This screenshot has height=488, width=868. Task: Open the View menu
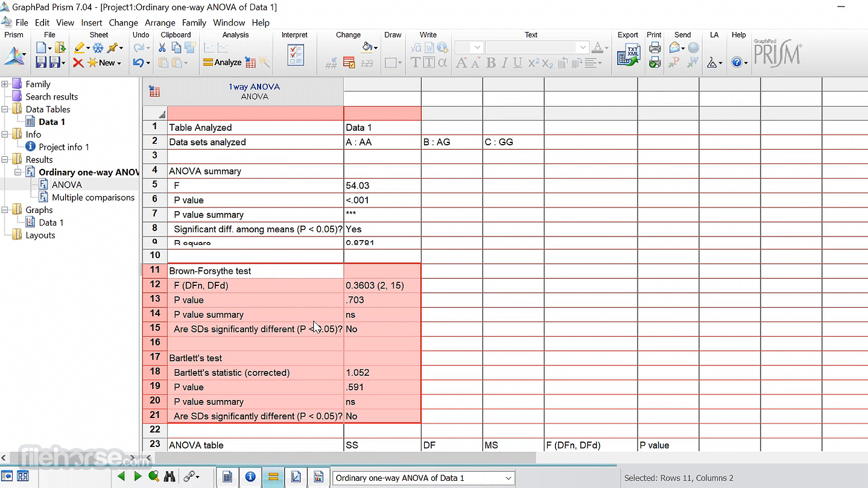click(65, 23)
